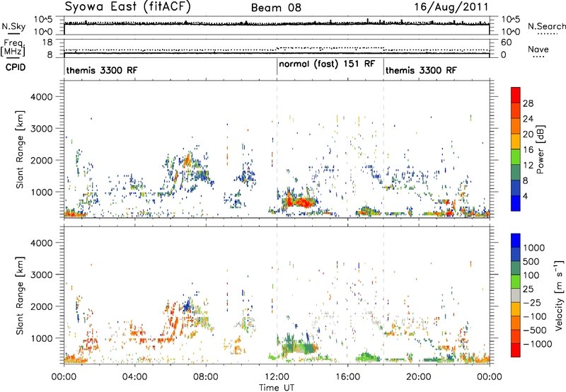Click the "08:00" time axis tick label
This screenshot has height=392, width=566.
[x=206, y=377]
